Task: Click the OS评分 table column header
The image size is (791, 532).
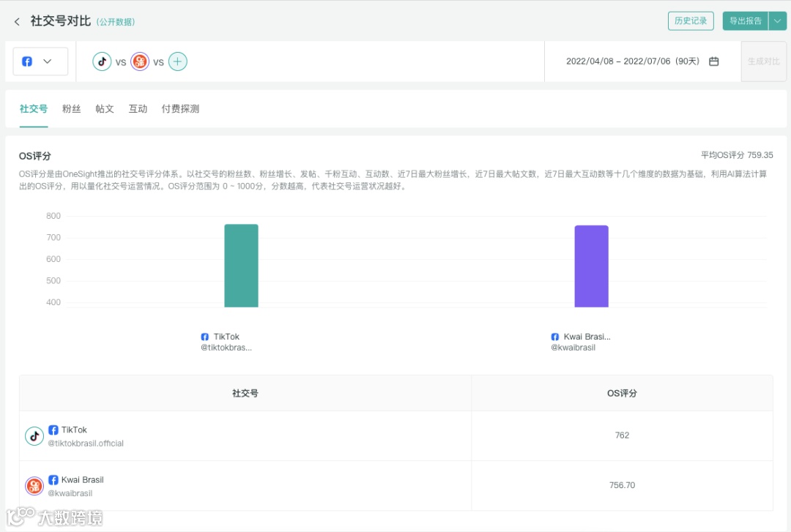Action: [x=622, y=393]
